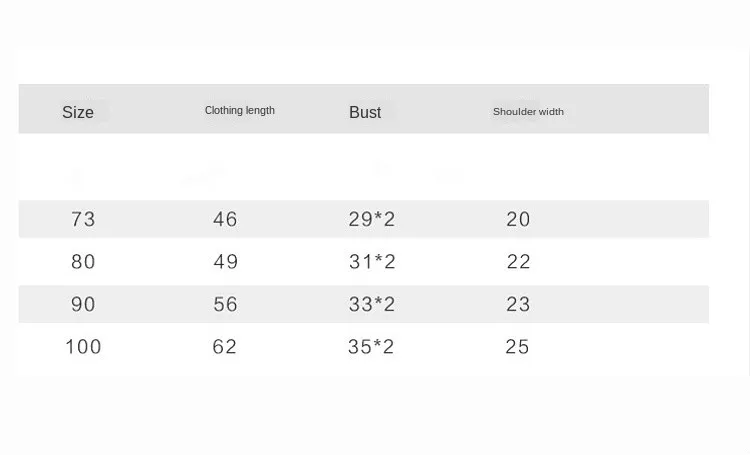Screen dimensions: 750x455
Task: Click shoulder width value 23
Action: (x=518, y=304)
